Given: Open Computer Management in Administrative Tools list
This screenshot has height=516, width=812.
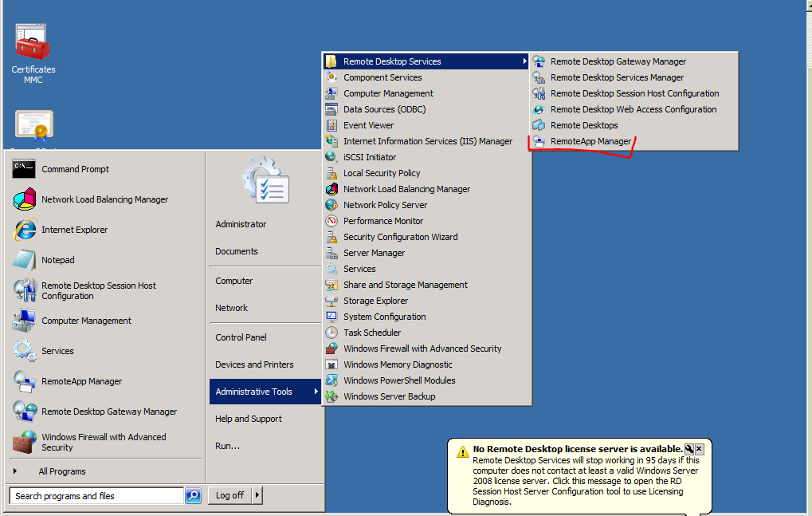Looking at the screenshot, I should point(388,94).
